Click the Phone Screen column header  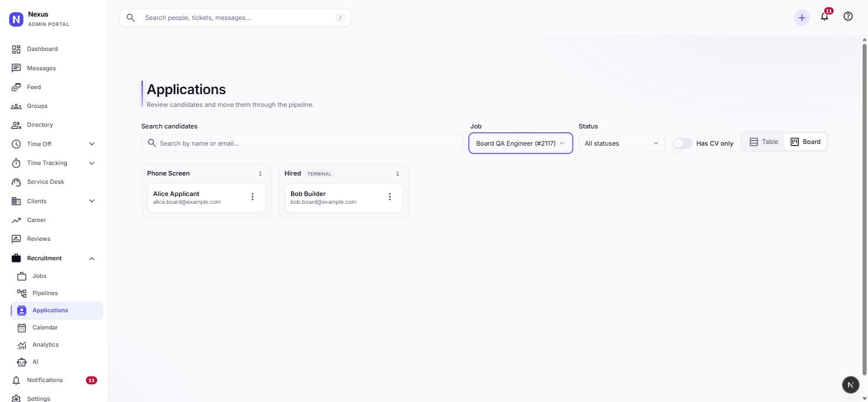click(168, 173)
